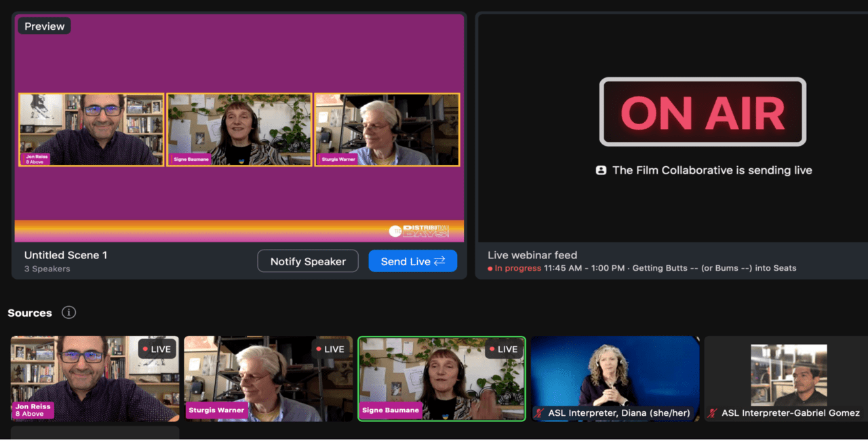The height and width of the screenshot is (441, 868).
Task: Click the Preview label
Action: 45,26
